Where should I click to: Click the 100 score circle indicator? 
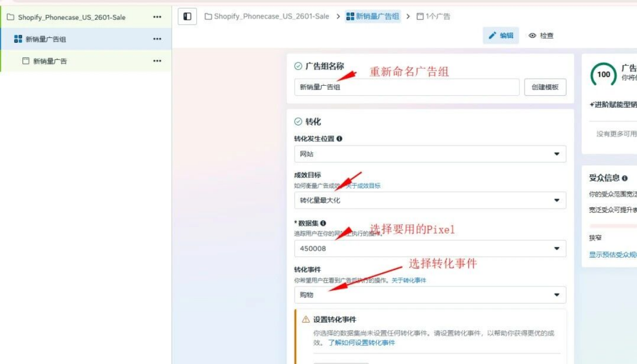[603, 74]
